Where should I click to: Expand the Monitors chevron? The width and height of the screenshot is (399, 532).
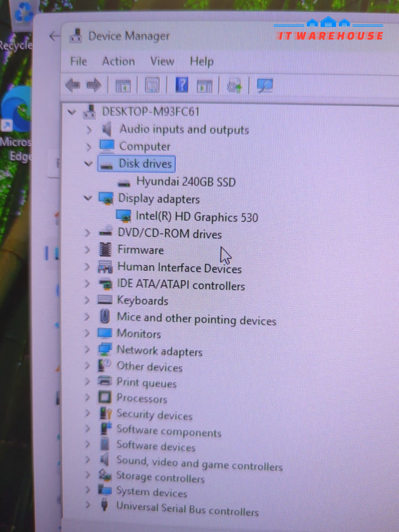pyautogui.click(x=88, y=333)
